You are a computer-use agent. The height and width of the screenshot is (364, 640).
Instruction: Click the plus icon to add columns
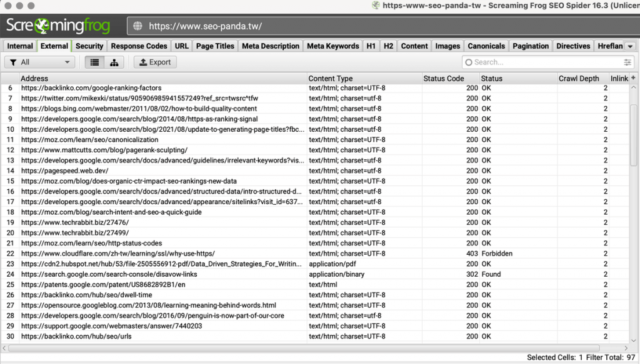(633, 78)
